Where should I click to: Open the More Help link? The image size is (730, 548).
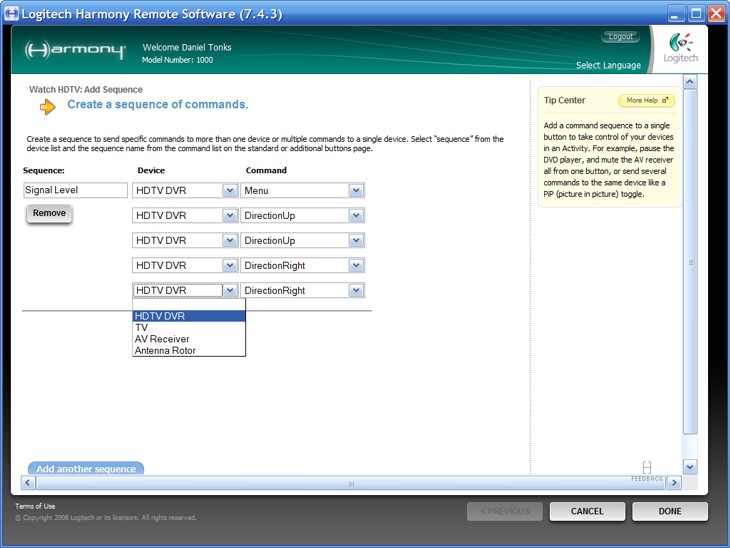[647, 101]
